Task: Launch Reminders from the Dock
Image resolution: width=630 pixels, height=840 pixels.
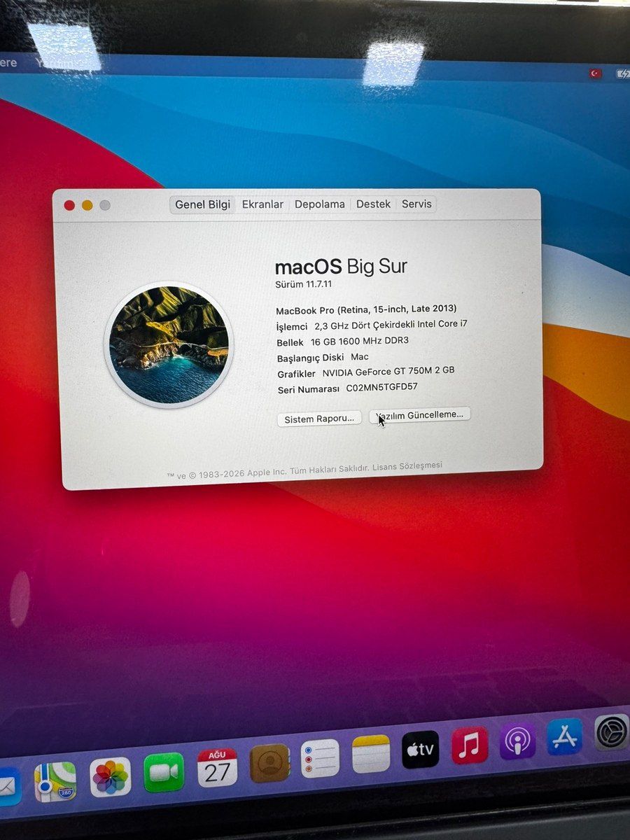Action: (x=320, y=758)
